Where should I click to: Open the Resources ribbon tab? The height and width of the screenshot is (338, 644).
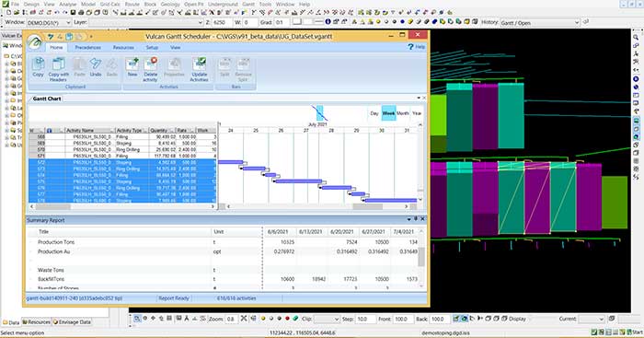pos(123,48)
